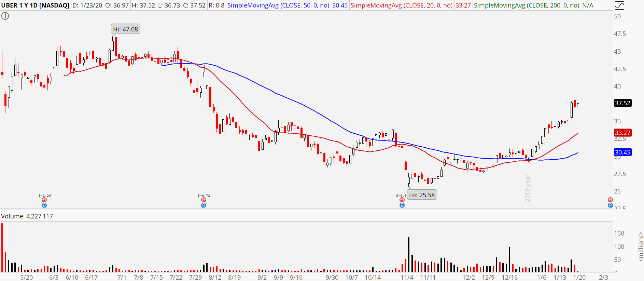The image size is (644, 281).
Task: Click the 7/1 date on the time axis
Action: (122, 278)
